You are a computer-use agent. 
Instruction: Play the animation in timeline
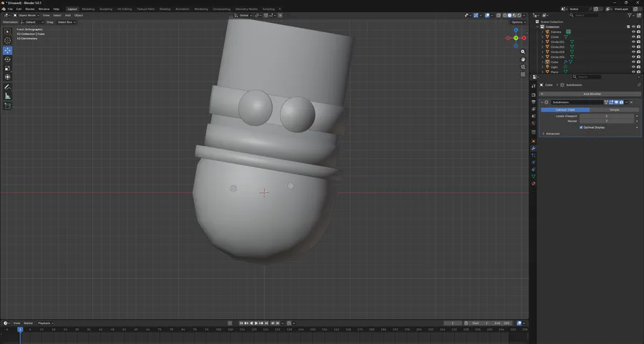[256, 323]
